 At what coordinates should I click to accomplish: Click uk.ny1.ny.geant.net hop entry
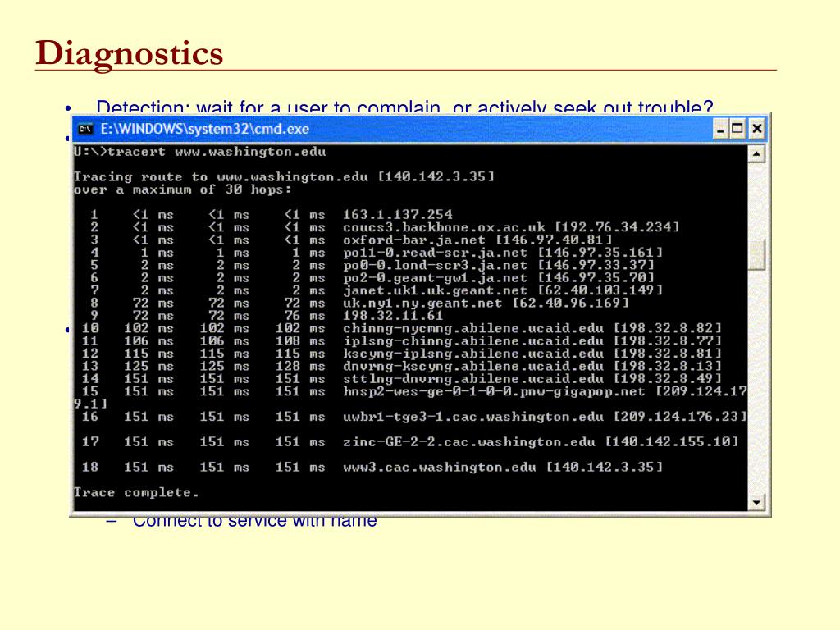pos(486,304)
